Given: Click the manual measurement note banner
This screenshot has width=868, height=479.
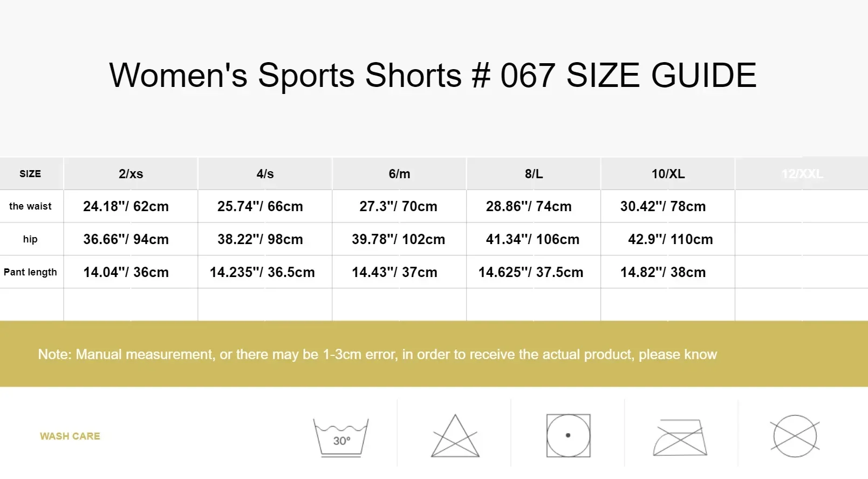Looking at the screenshot, I should point(378,354).
